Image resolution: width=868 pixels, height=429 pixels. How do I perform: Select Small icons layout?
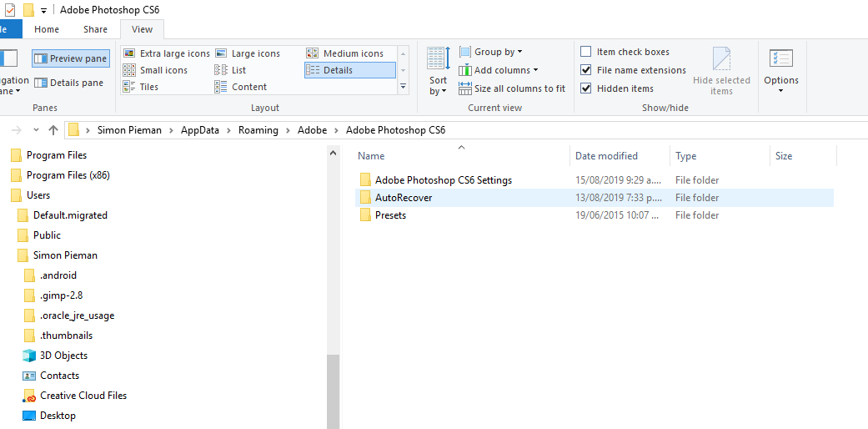pyautogui.click(x=156, y=70)
